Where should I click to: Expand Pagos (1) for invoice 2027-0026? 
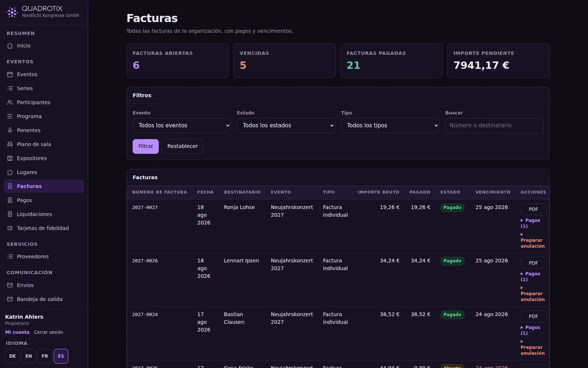click(530, 276)
